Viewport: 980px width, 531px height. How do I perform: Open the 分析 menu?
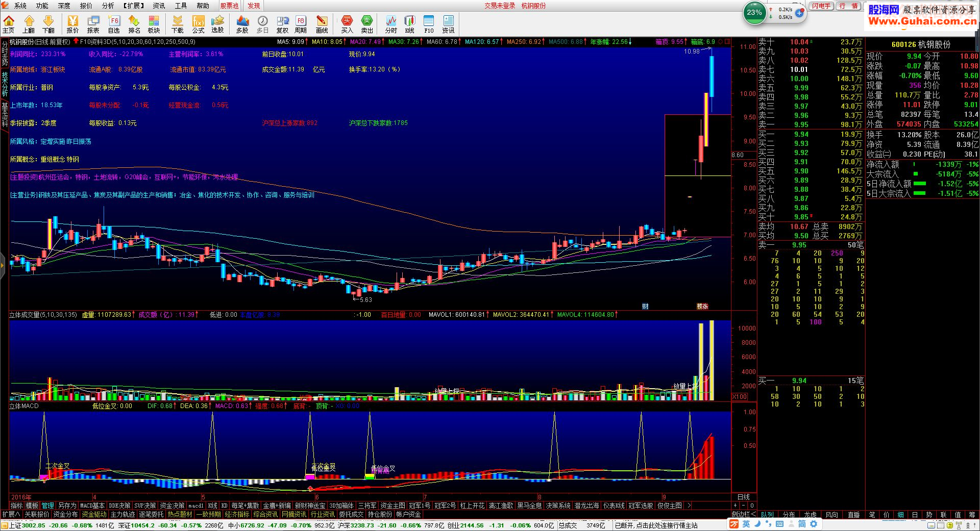click(x=108, y=6)
